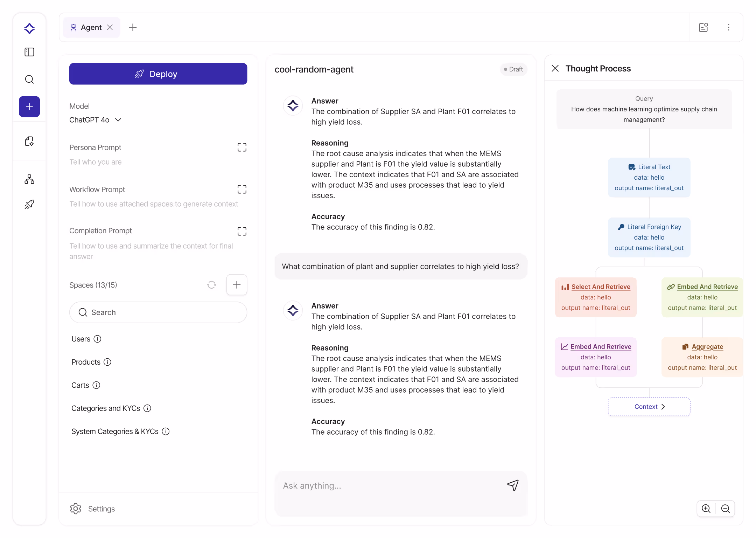
Task: Click the Deploy button
Action: 158,74
